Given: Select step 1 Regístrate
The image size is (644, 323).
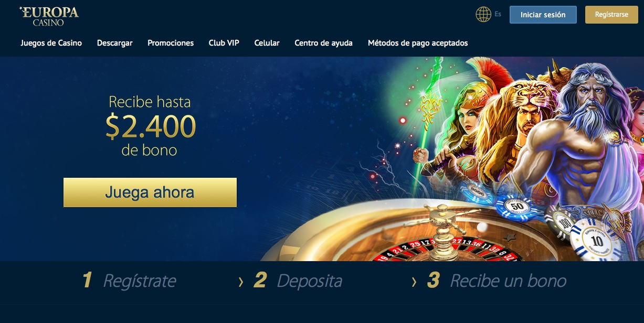Looking at the screenshot, I should coord(129,281).
